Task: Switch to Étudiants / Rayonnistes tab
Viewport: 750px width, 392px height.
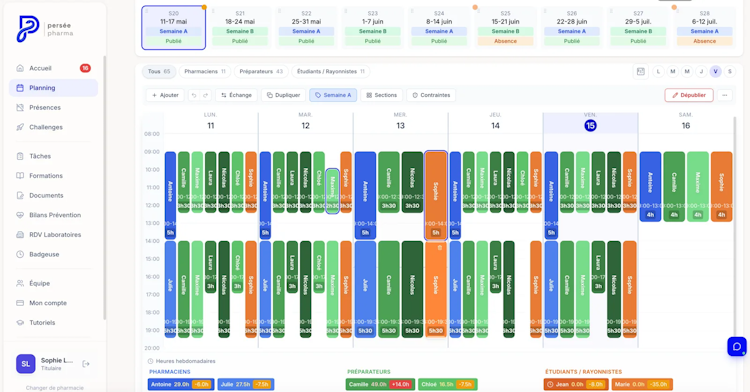Action: point(331,72)
